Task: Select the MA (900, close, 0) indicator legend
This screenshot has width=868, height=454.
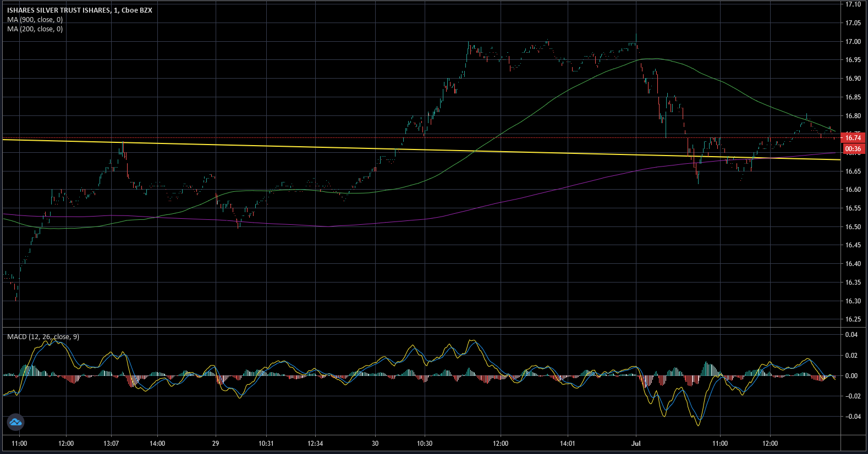Action: pyautogui.click(x=35, y=20)
